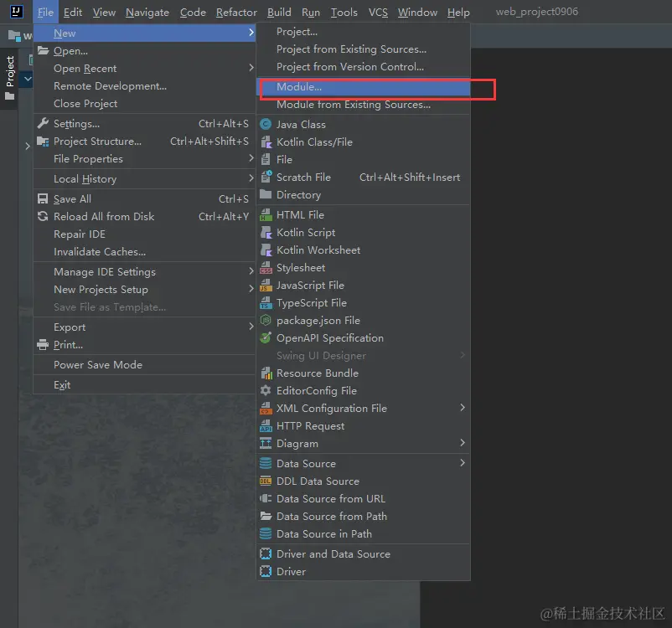Click the Settings wrench icon
Image resolution: width=672 pixels, height=628 pixels.
point(43,123)
